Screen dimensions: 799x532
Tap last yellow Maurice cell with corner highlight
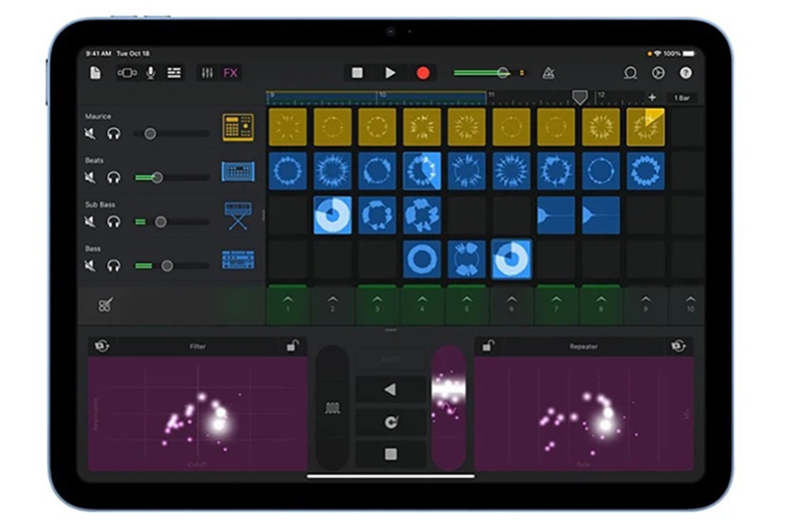645,127
